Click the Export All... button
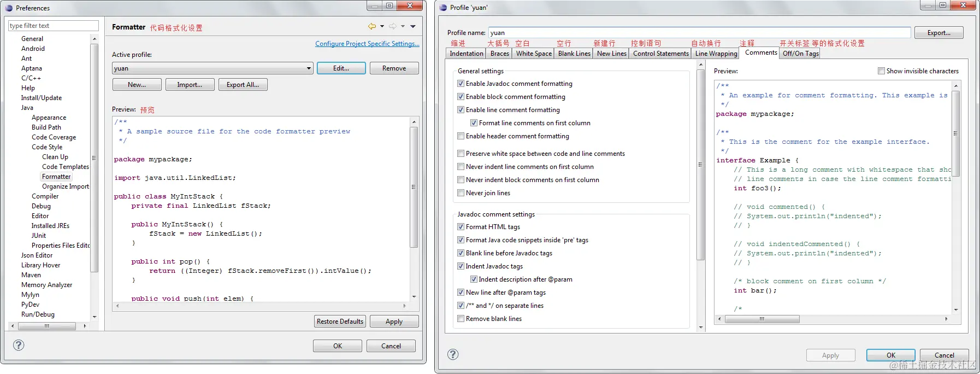The image size is (980, 374). 243,85
